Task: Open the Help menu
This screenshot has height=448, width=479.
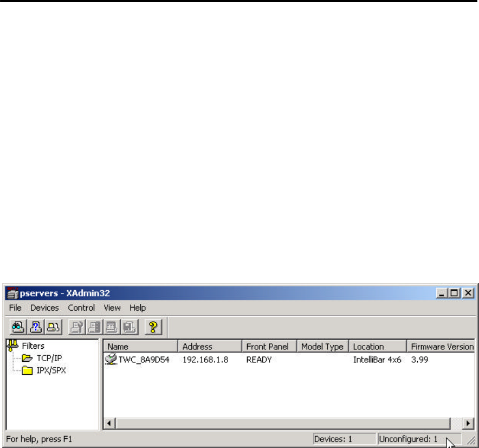Action: 138,308
